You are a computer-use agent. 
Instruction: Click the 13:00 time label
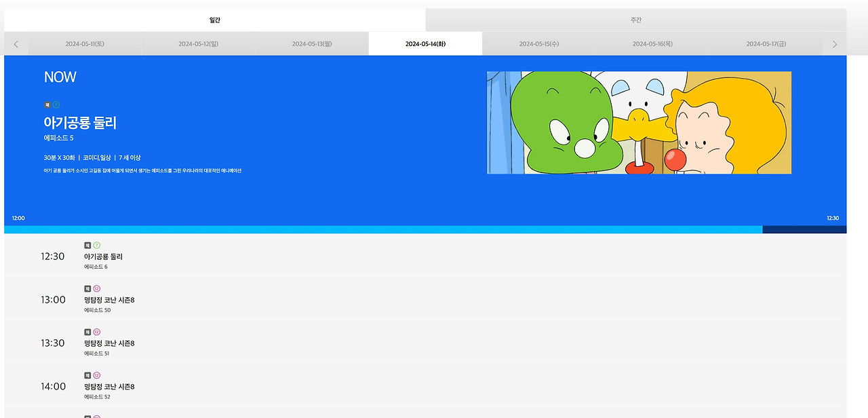(53, 300)
